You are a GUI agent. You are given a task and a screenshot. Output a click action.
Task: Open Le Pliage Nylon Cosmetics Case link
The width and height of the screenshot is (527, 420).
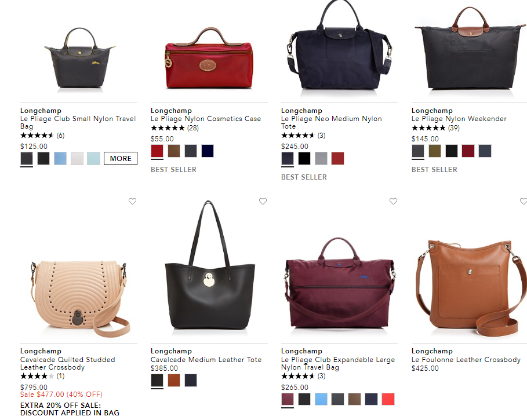coord(206,119)
